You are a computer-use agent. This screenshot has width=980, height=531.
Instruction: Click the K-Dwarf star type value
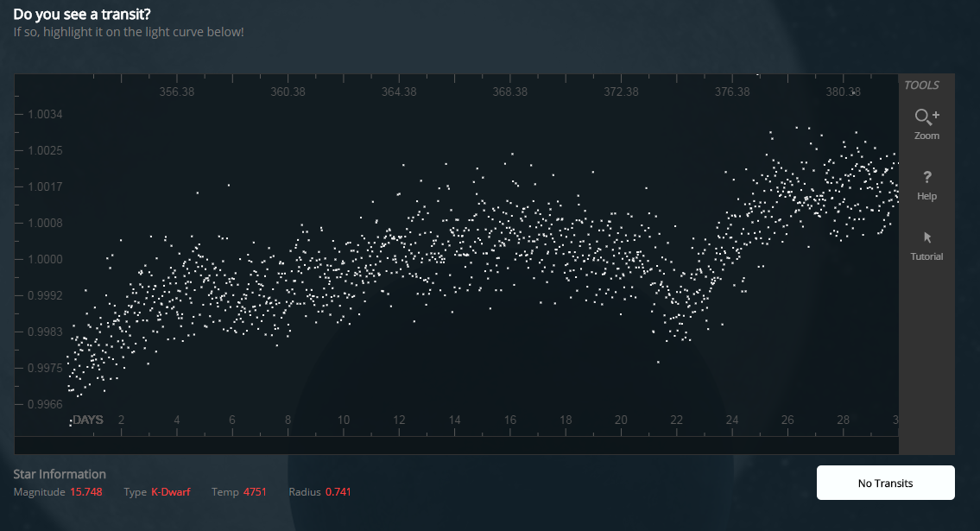click(x=170, y=492)
